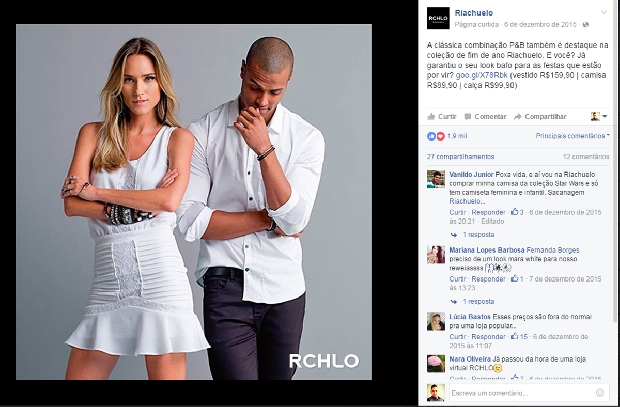
Task: Open the comment-as profile selector dropdown
Action: 599,116
